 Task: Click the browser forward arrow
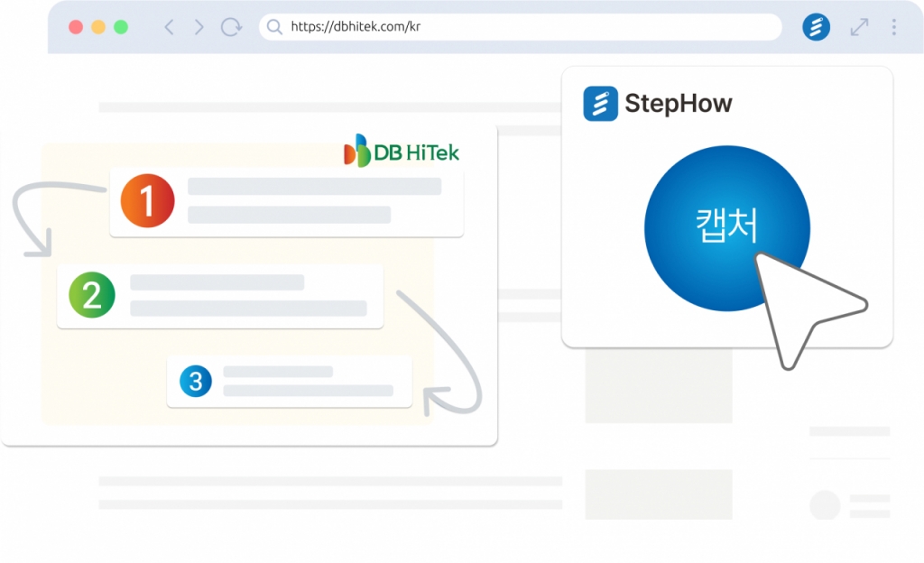pyautogui.click(x=199, y=27)
